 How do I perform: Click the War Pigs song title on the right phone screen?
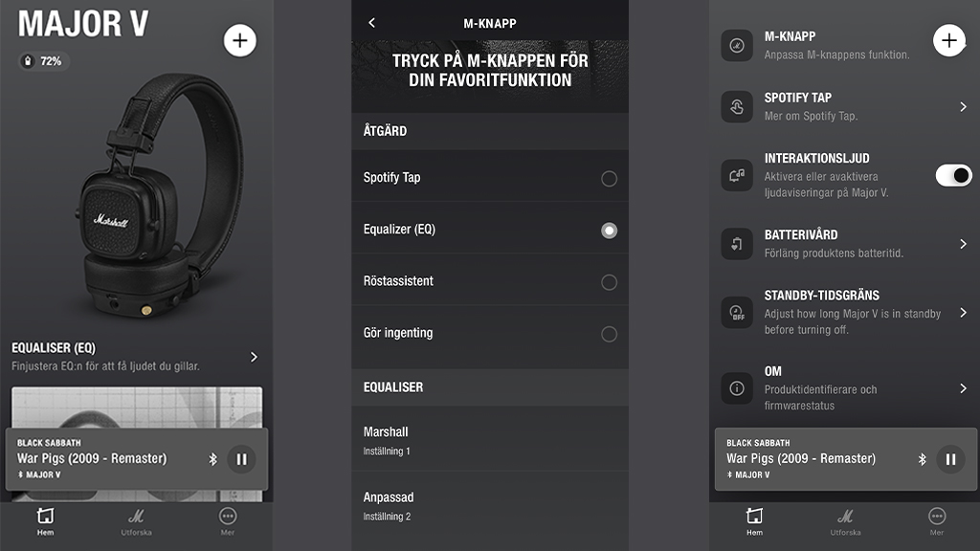pyautogui.click(x=801, y=458)
